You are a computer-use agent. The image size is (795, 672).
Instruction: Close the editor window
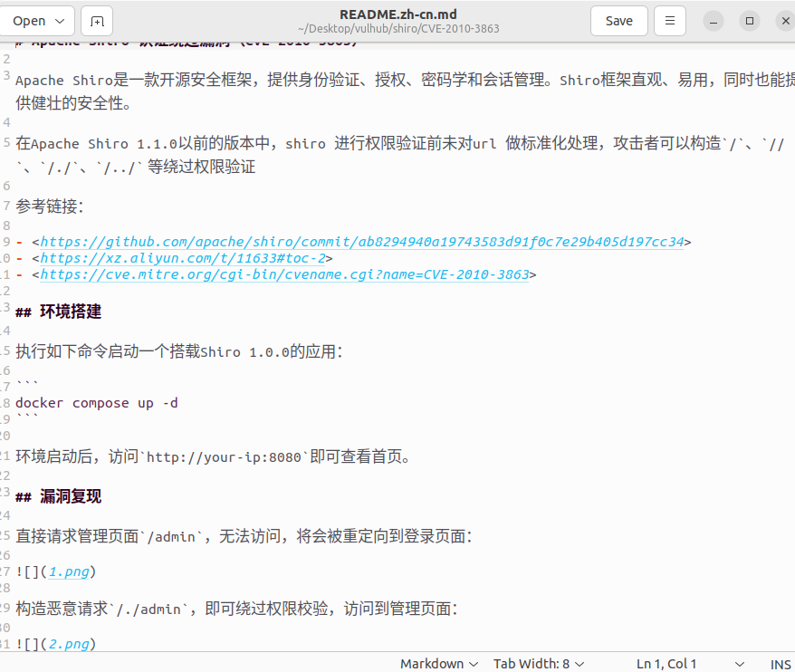coord(785,21)
